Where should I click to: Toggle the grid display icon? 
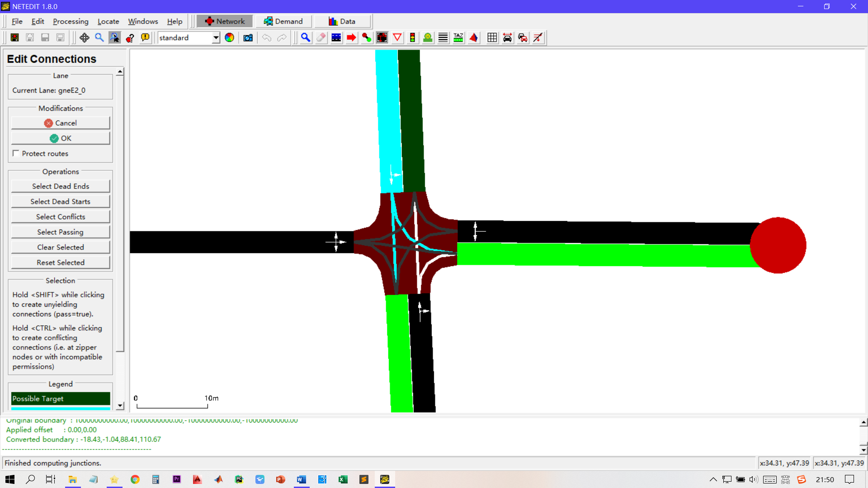click(492, 38)
